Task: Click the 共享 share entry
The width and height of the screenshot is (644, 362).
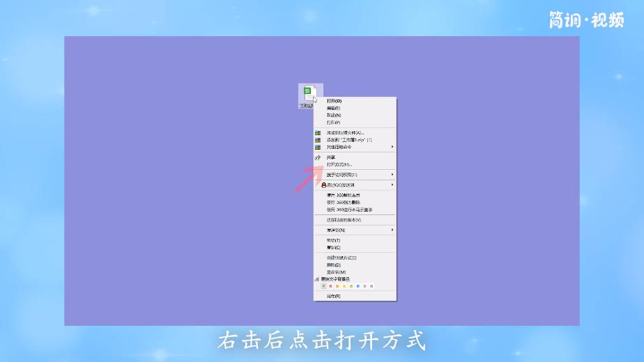Action: click(355, 157)
